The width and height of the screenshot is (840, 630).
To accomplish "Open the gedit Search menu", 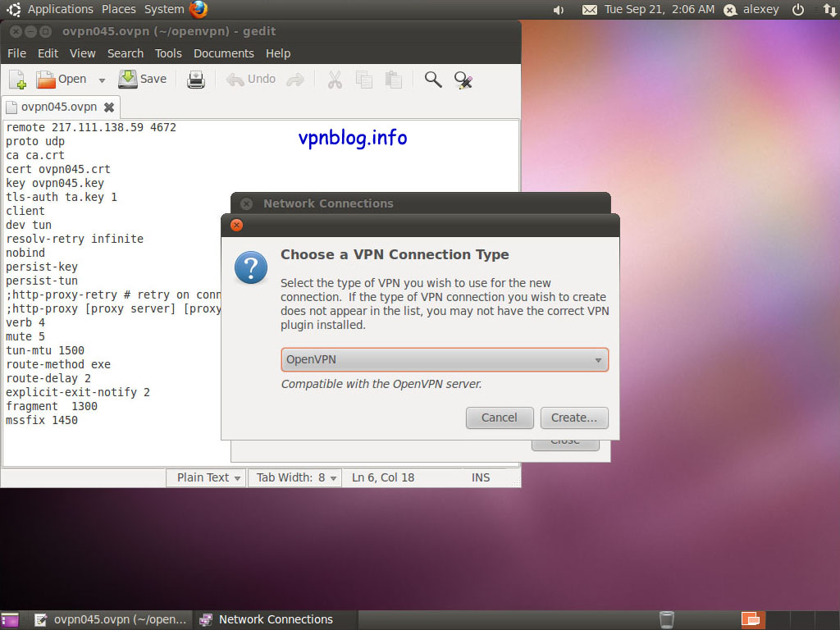I will [x=126, y=53].
